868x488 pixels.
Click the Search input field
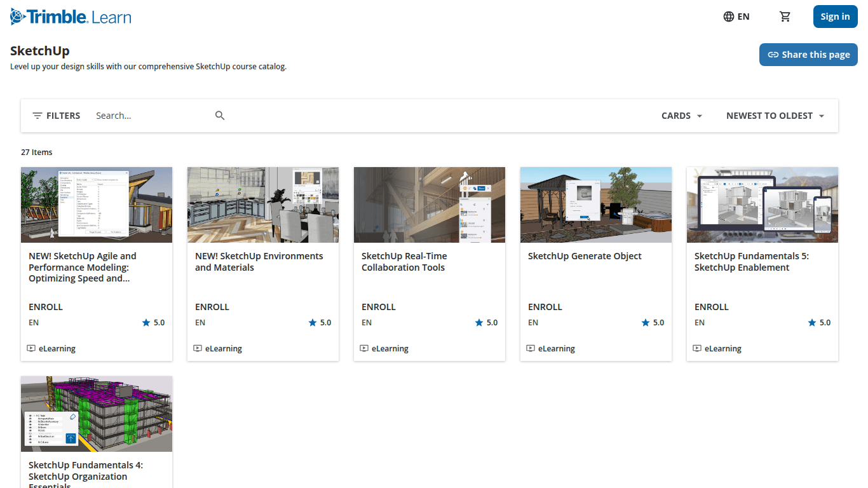(153, 116)
